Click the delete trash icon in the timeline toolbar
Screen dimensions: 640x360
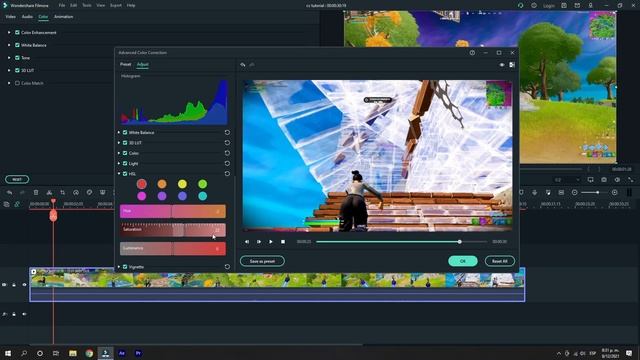pyautogui.click(x=36, y=192)
